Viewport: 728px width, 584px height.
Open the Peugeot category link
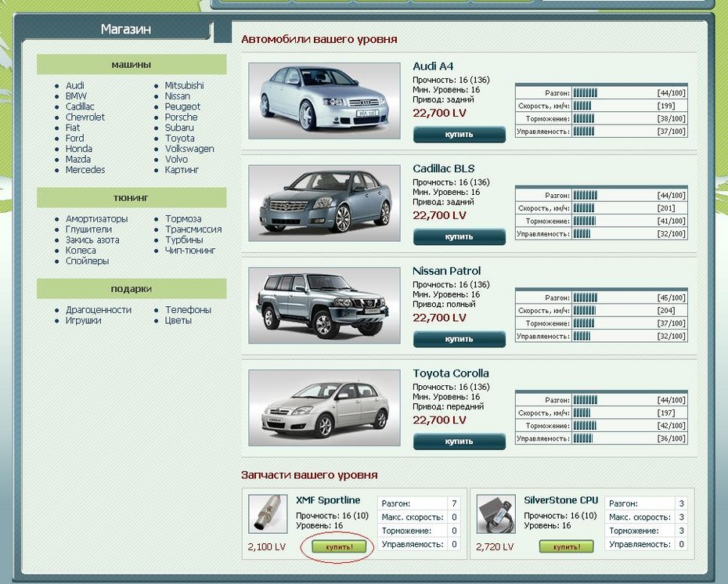click(182, 106)
